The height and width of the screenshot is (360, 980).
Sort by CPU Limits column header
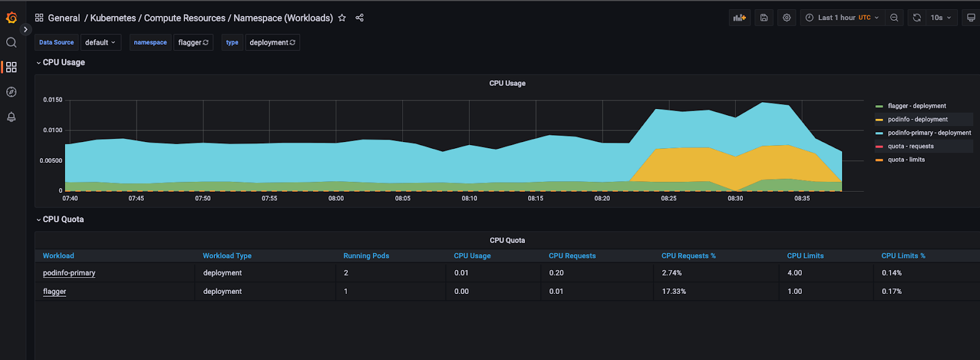tap(805, 256)
